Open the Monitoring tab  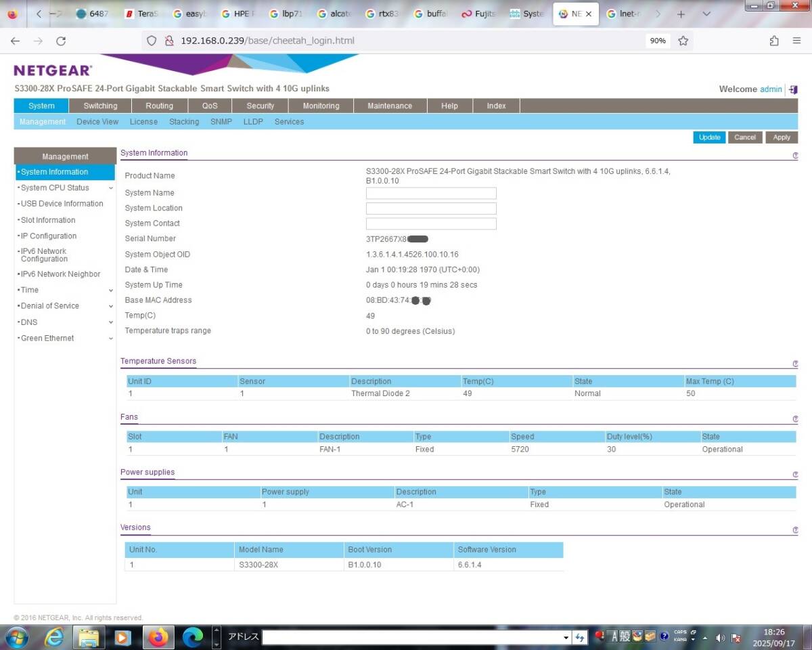321,106
